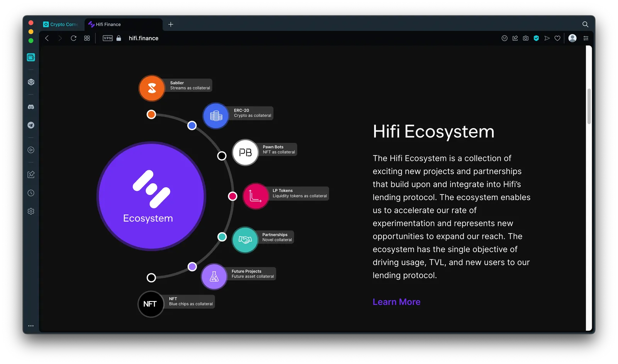
Task: Open the ad blocker shield icon
Action: click(536, 38)
